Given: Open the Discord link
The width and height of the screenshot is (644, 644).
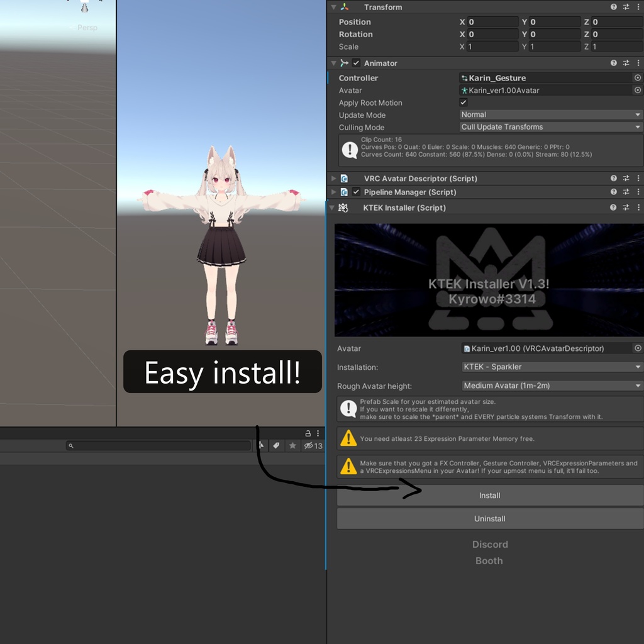Looking at the screenshot, I should 489,544.
